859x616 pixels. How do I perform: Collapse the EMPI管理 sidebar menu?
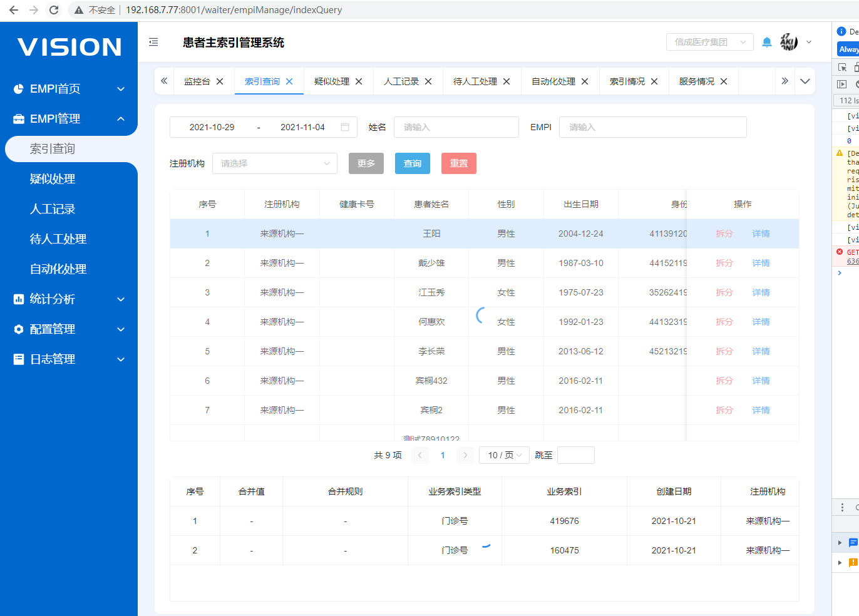pyautogui.click(x=69, y=119)
